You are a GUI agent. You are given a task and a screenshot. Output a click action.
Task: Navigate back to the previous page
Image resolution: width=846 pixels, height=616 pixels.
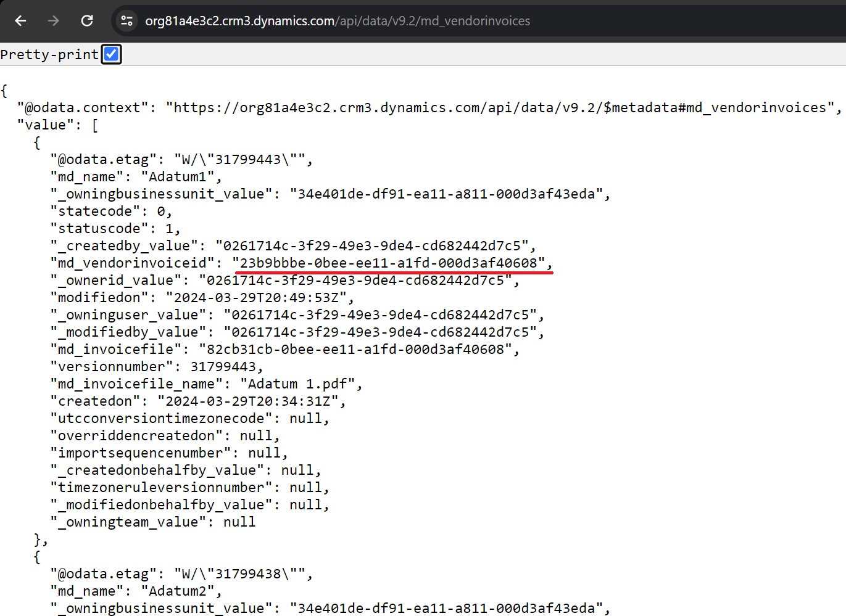click(20, 20)
